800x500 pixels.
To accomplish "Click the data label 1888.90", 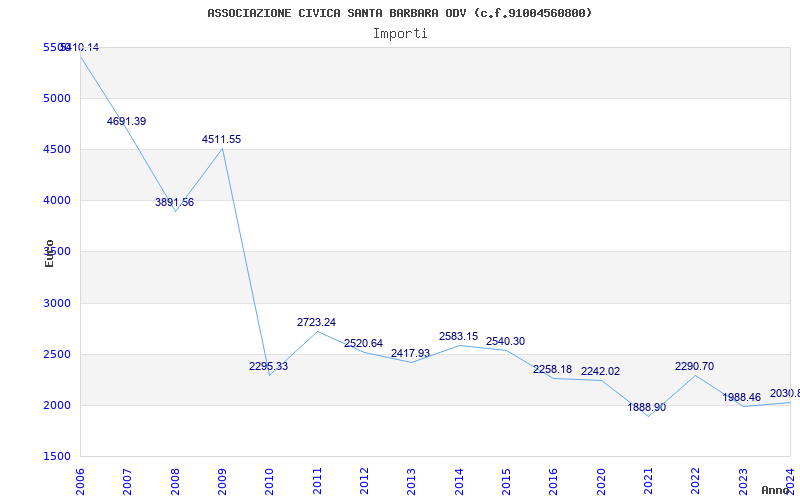I will pyautogui.click(x=647, y=408).
